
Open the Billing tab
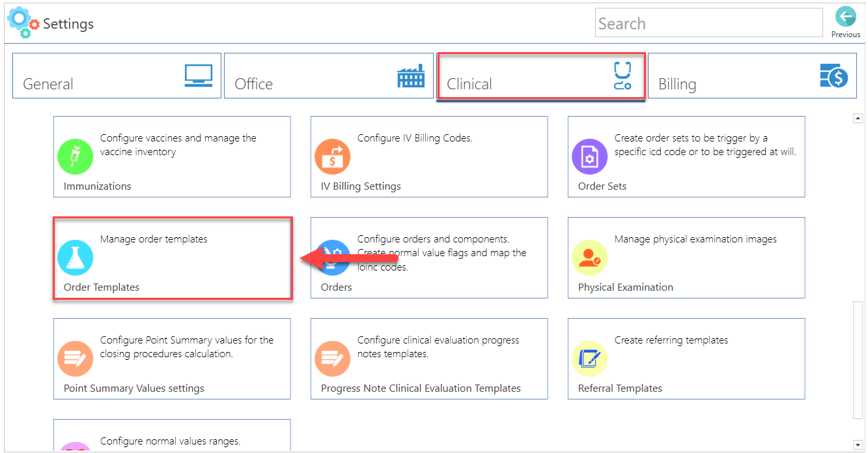[x=752, y=76]
